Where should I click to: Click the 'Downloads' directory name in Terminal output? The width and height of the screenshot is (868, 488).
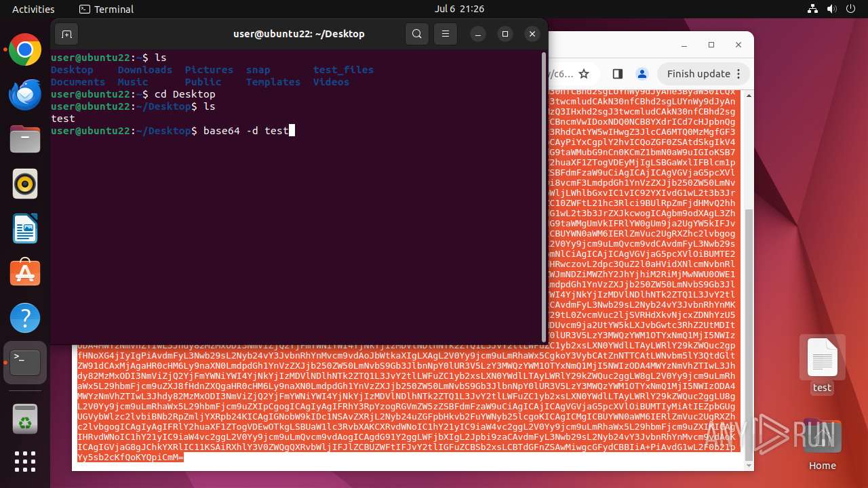[145, 70]
